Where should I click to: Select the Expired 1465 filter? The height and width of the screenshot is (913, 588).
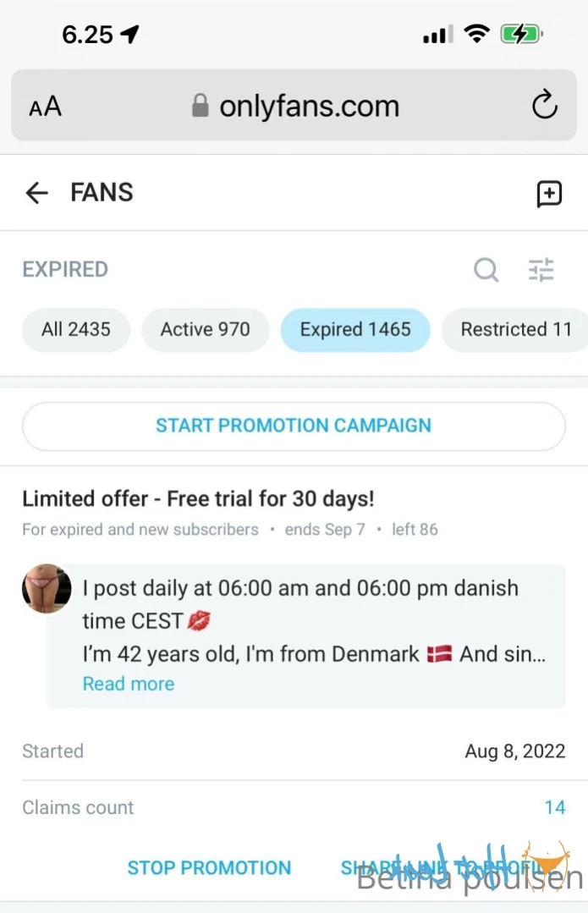355,329
